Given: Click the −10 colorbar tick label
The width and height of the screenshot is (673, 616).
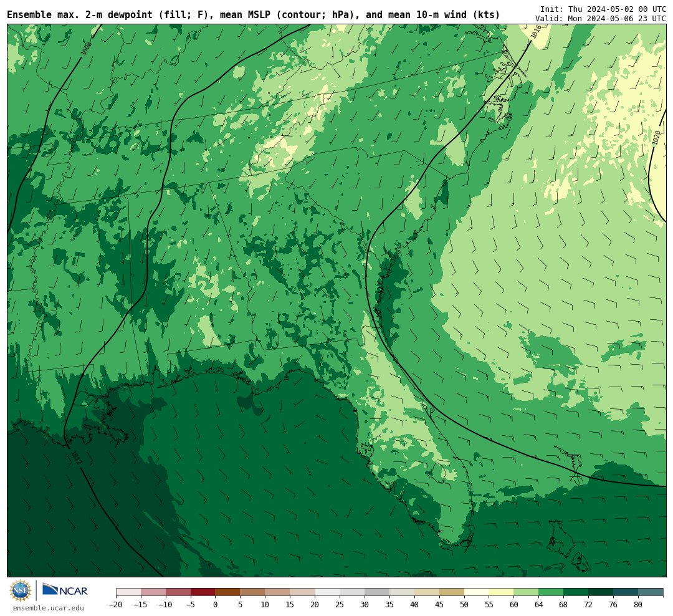Looking at the screenshot, I should point(166,604).
